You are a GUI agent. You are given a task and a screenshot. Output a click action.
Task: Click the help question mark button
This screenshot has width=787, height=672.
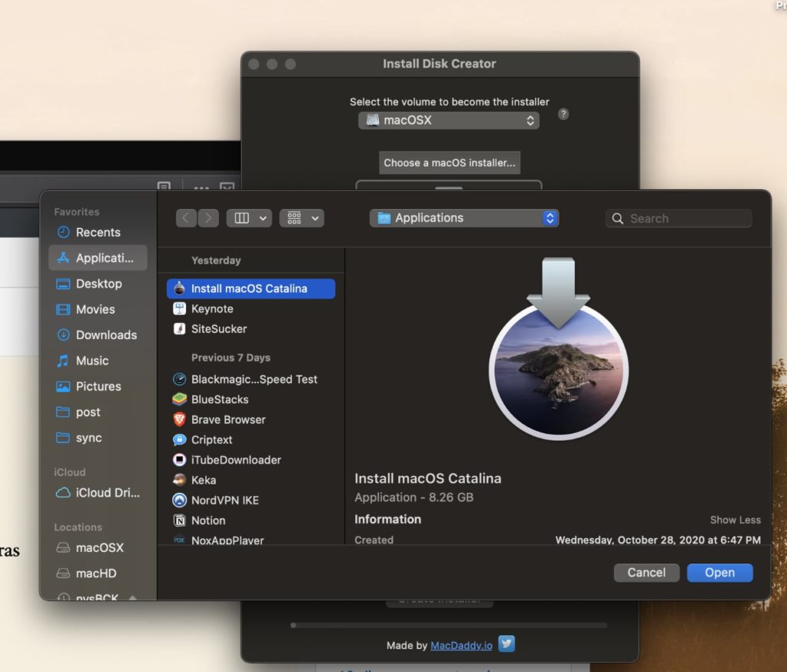[x=563, y=114]
